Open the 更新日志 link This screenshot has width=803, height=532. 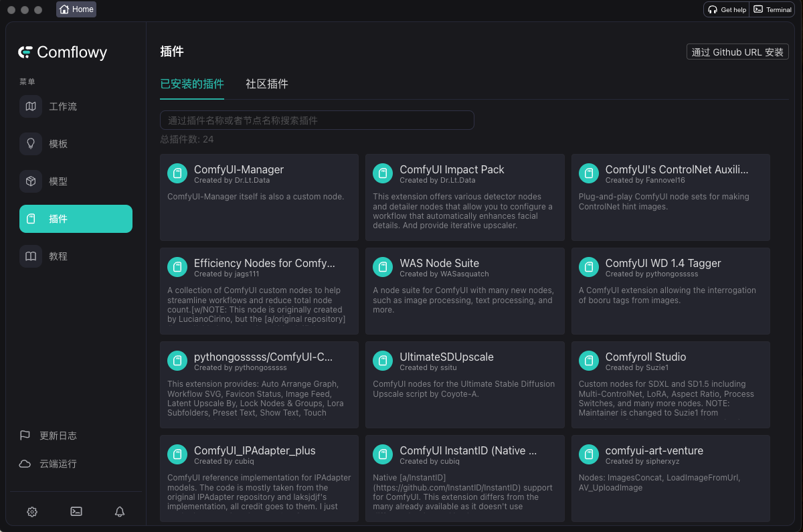pyautogui.click(x=48, y=436)
